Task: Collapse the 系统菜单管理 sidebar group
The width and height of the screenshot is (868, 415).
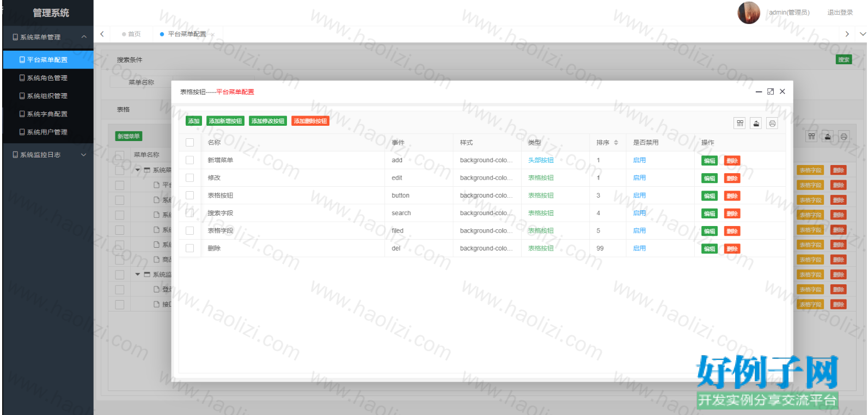Action: pyautogui.click(x=84, y=37)
